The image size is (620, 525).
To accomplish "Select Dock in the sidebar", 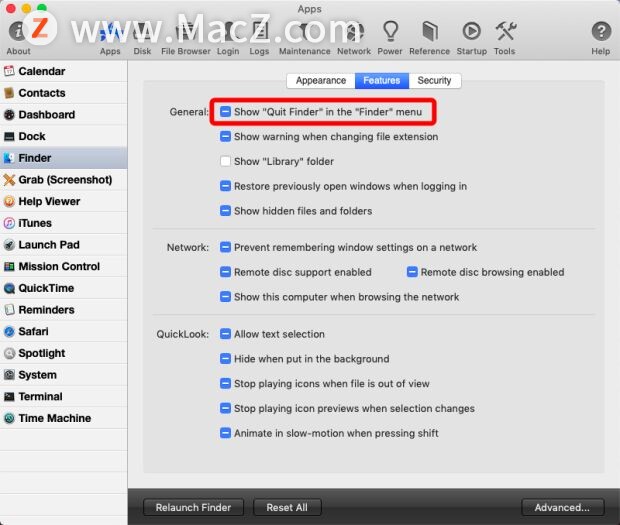I will click(64, 136).
